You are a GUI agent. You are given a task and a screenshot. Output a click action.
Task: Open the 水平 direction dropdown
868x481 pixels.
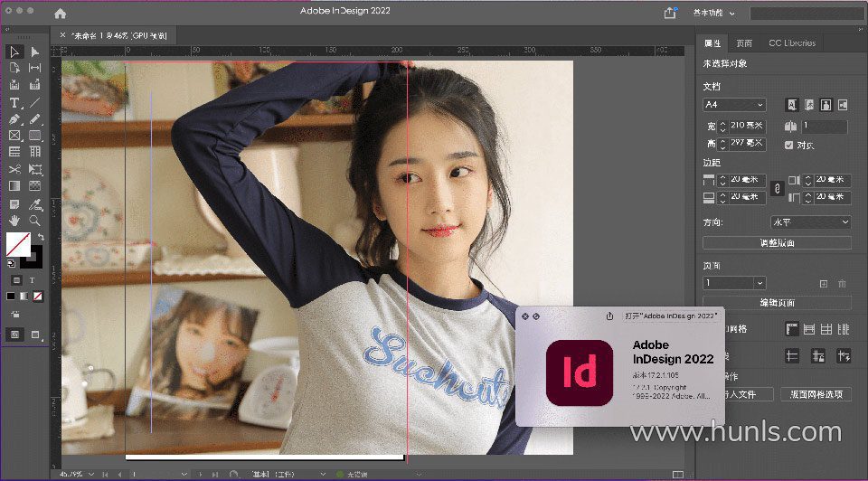[x=810, y=222]
